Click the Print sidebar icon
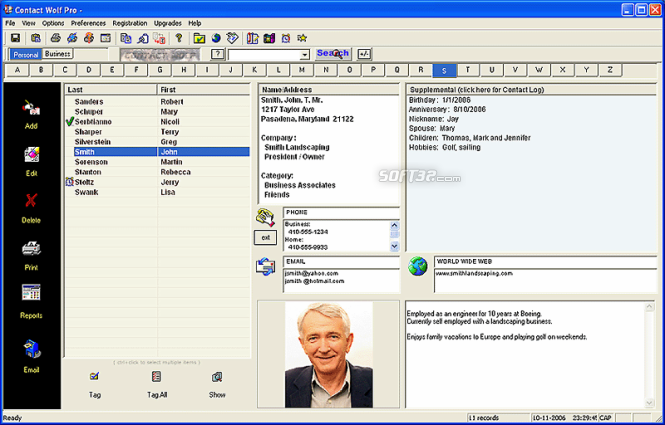Image resolution: width=665 pixels, height=425 pixels. pyautogui.click(x=31, y=249)
